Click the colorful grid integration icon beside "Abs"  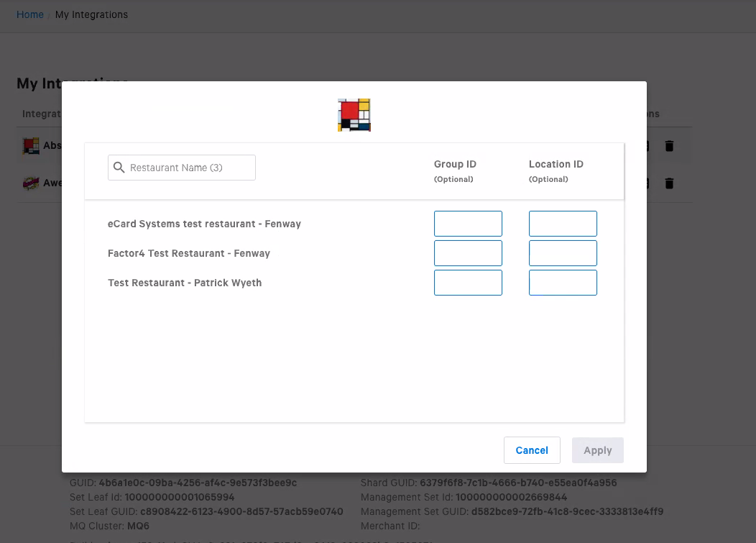click(x=31, y=145)
